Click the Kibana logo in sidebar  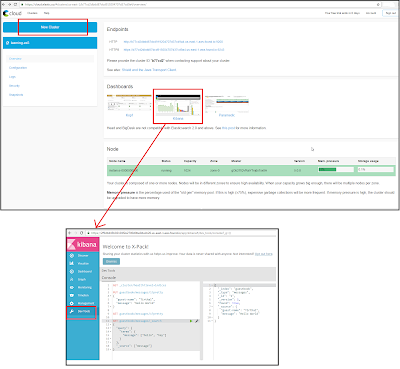point(83,244)
